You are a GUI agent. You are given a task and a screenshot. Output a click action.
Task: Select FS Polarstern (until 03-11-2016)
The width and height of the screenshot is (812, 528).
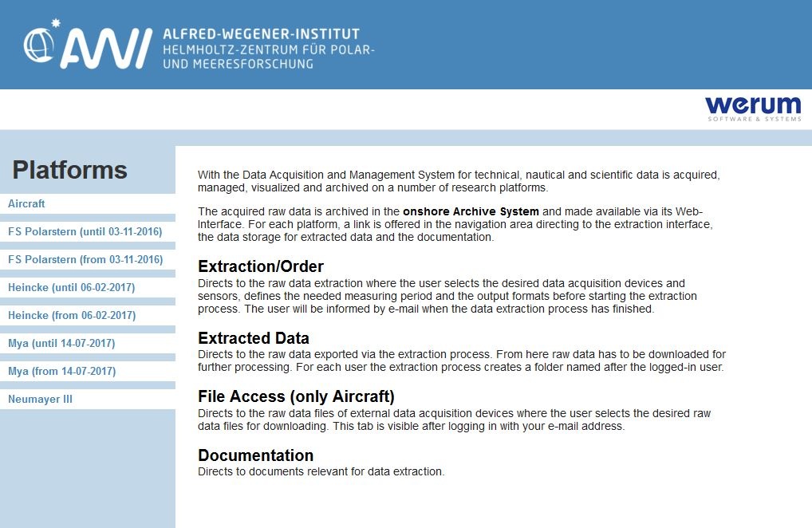click(x=85, y=231)
